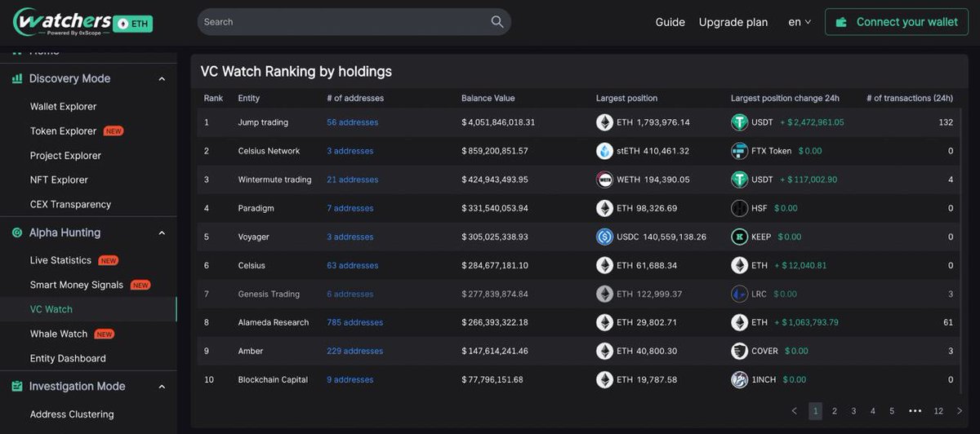
Task: Select pagination page 5
Action: (892, 411)
